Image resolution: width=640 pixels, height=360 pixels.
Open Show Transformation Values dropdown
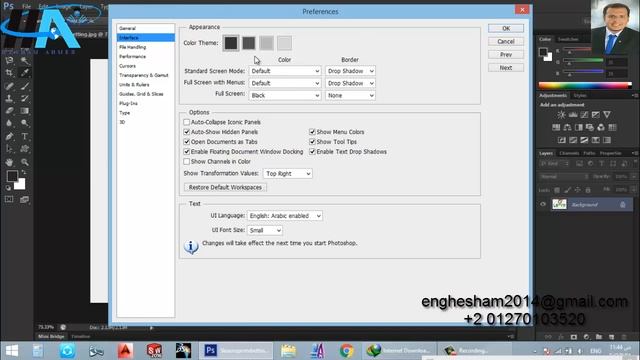(x=288, y=173)
